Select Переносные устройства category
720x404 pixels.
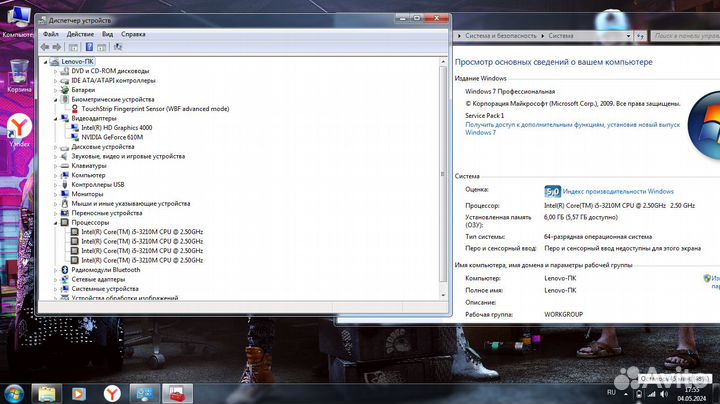(x=107, y=213)
